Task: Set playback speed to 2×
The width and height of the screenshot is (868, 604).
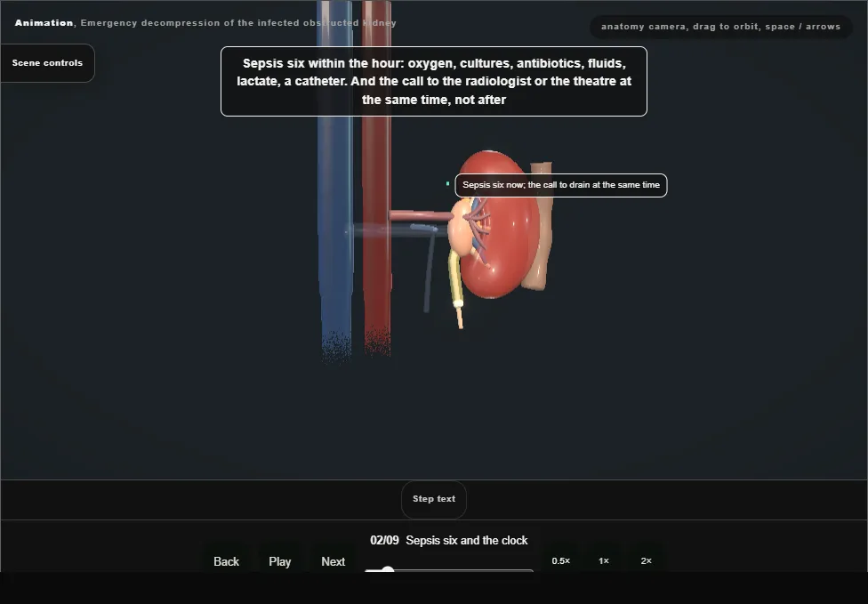Action: pos(646,560)
